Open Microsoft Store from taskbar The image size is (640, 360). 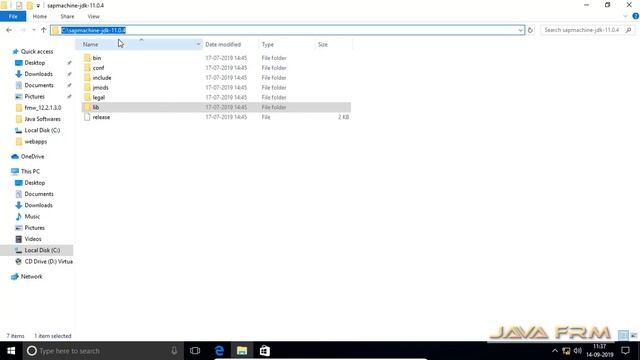pos(265,351)
